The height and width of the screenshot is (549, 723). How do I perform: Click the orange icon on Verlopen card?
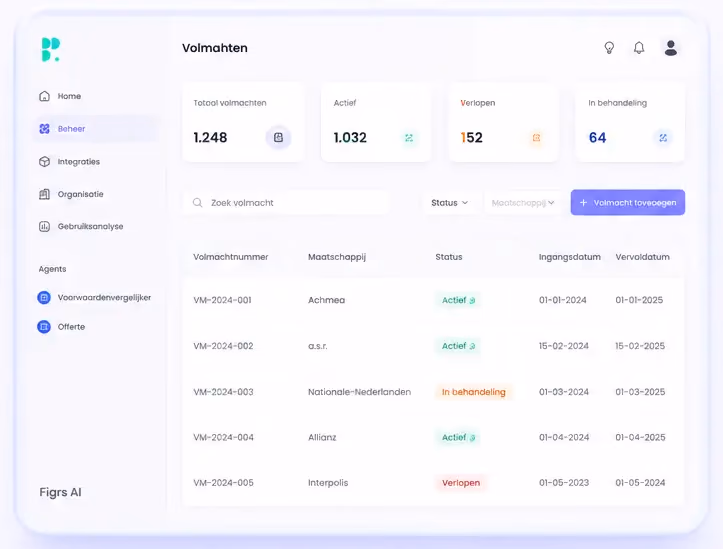536,138
